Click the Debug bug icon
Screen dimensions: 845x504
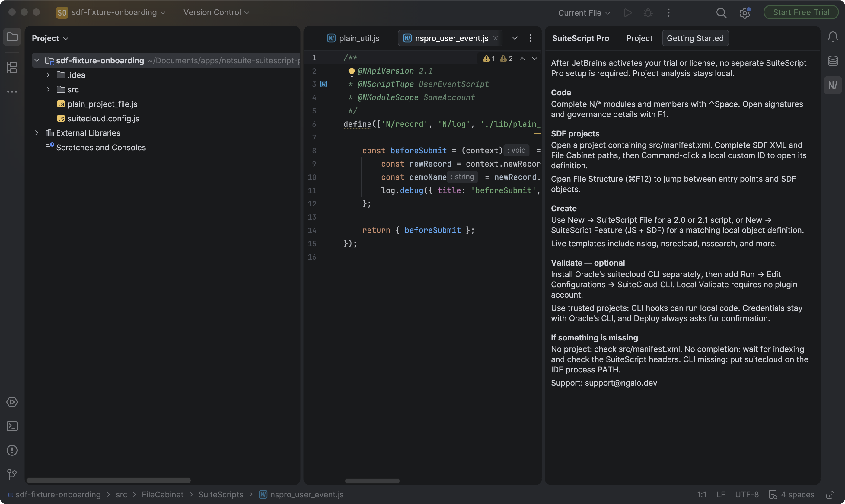(x=648, y=13)
